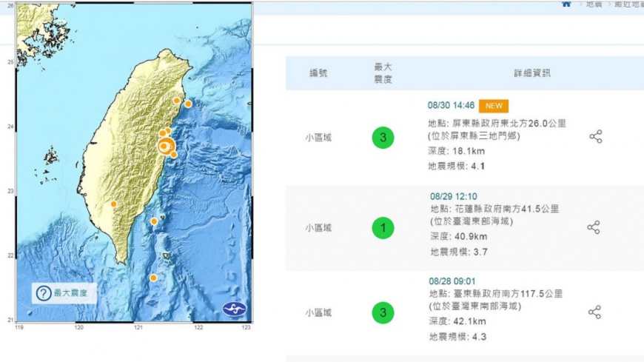Click the home icon in the breadcrumb
The height and width of the screenshot is (362, 644).
point(566,4)
